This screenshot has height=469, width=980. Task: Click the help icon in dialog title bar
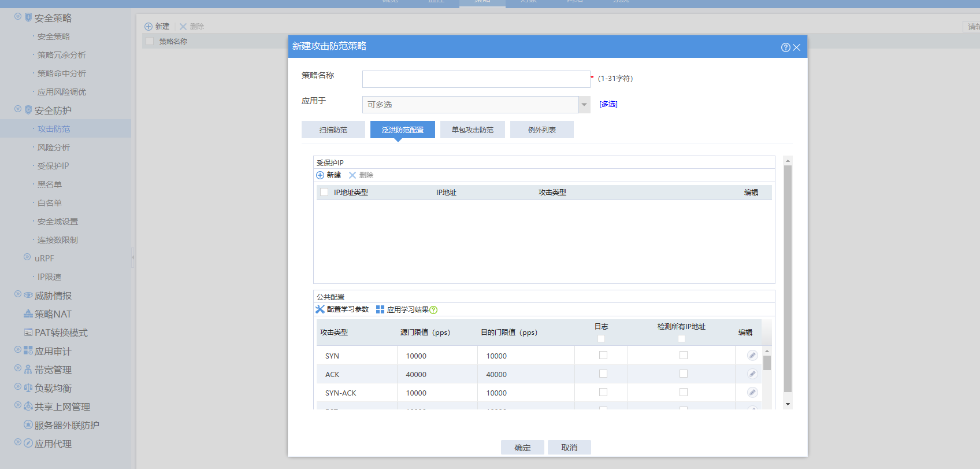pos(785,47)
